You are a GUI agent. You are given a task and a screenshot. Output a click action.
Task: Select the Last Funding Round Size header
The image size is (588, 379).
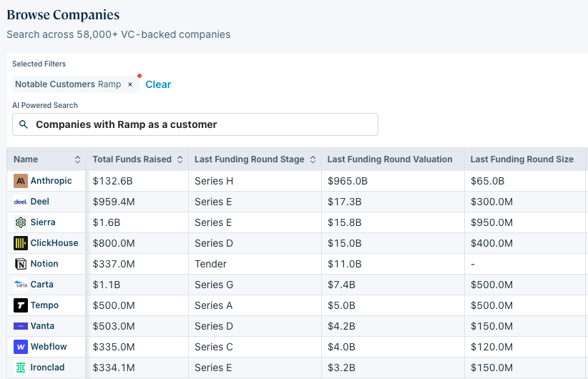click(x=522, y=159)
